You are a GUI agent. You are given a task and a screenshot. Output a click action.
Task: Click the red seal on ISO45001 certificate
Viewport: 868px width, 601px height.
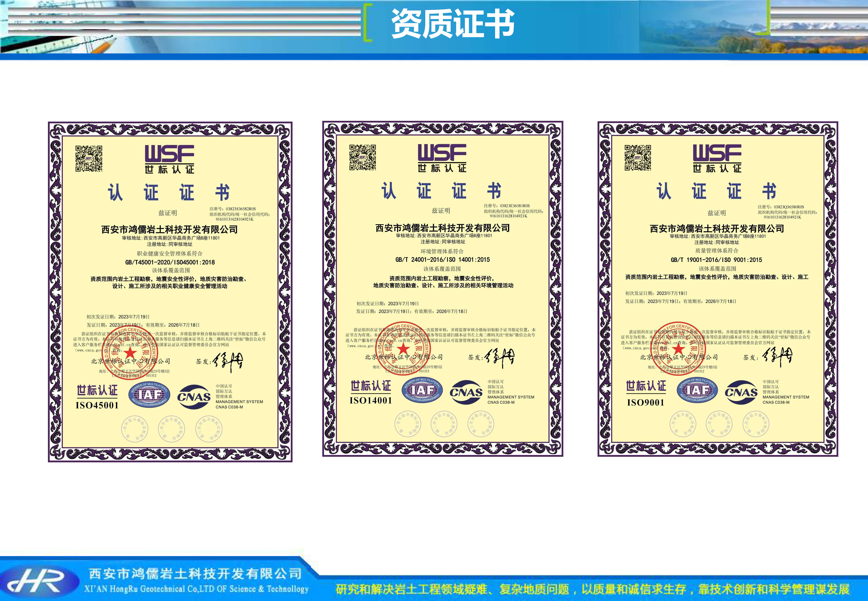tap(130, 353)
